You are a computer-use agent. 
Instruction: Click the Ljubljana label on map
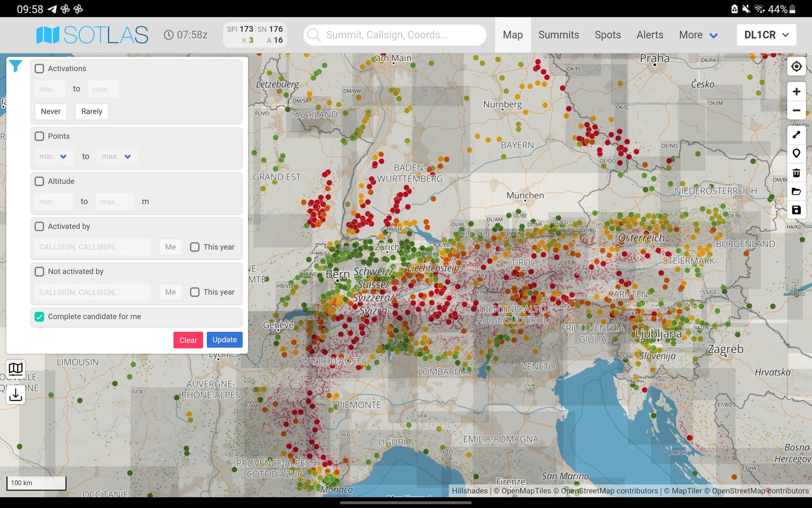[x=658, y=334]
